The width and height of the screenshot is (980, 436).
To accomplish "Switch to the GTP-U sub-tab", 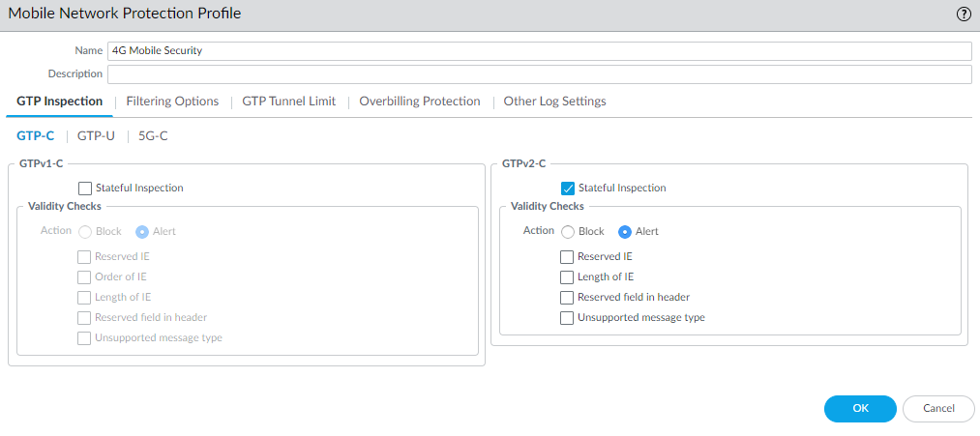I will tap(96, 136).
